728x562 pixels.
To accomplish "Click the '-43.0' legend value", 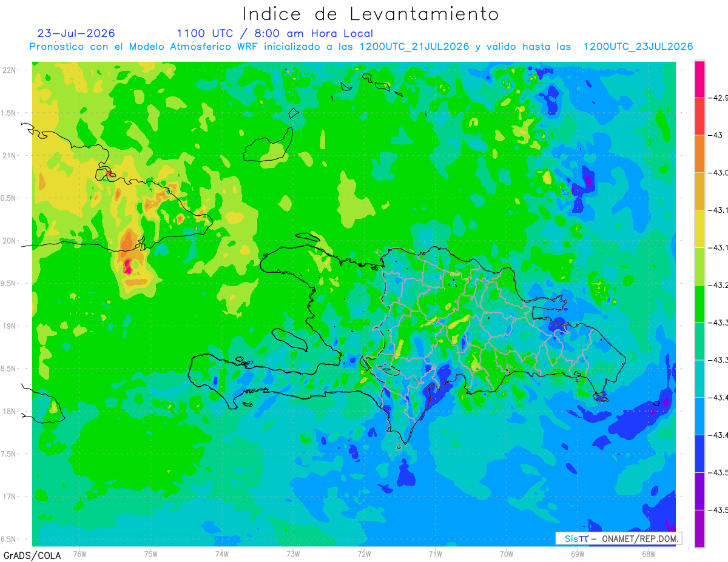I will coord(718,173).
